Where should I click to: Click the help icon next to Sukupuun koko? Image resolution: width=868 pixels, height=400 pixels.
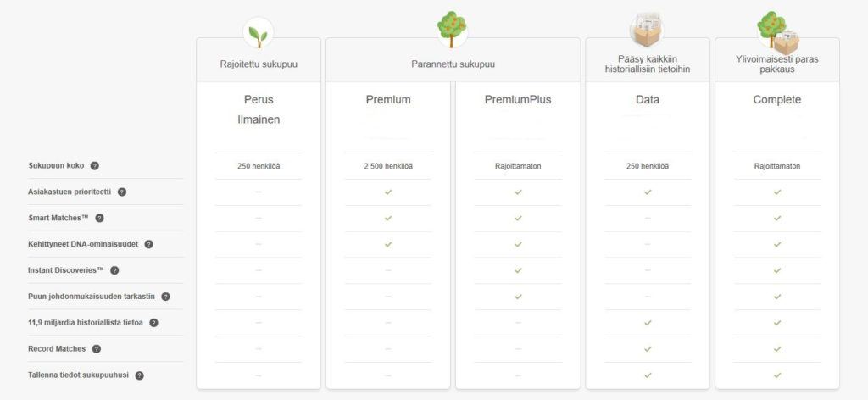point(95,165)
